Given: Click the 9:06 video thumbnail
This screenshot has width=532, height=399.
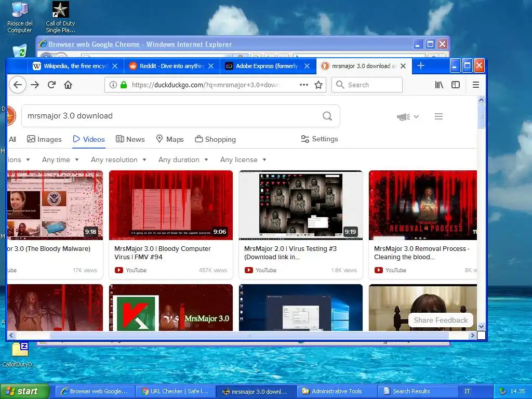Looking at the screenshot, I should (x=171, y=205).
